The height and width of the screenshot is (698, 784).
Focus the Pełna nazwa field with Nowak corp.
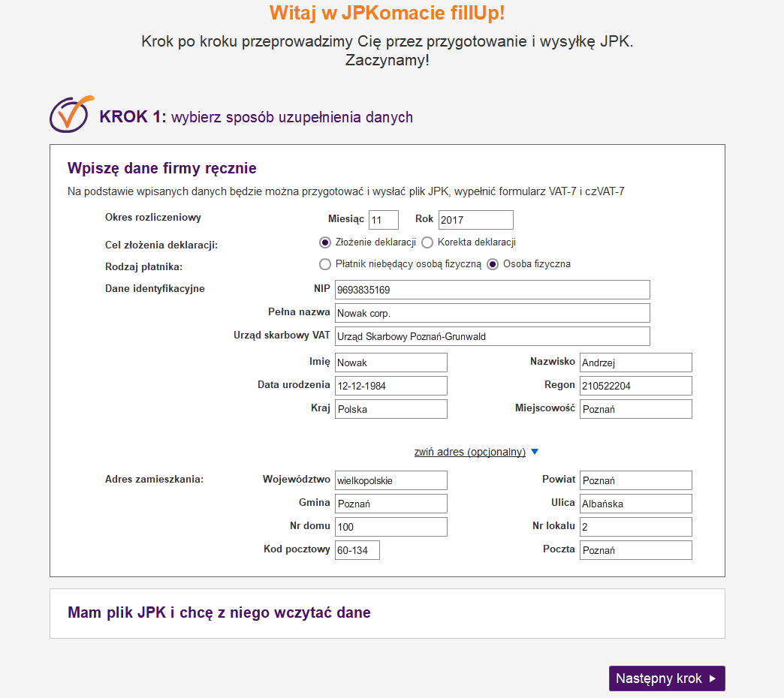(492, 313)
